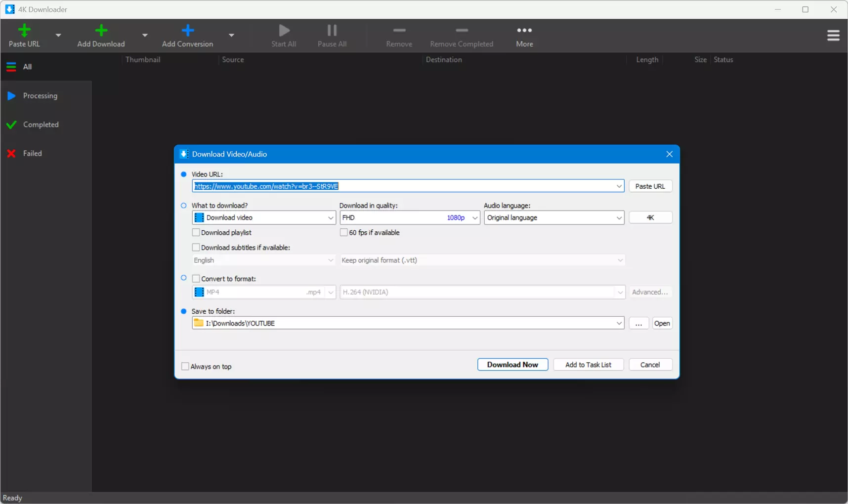Close the Download Video/Audio dialog
The width and height of the screenshot is (848, 504).
(x=669, y=154)
